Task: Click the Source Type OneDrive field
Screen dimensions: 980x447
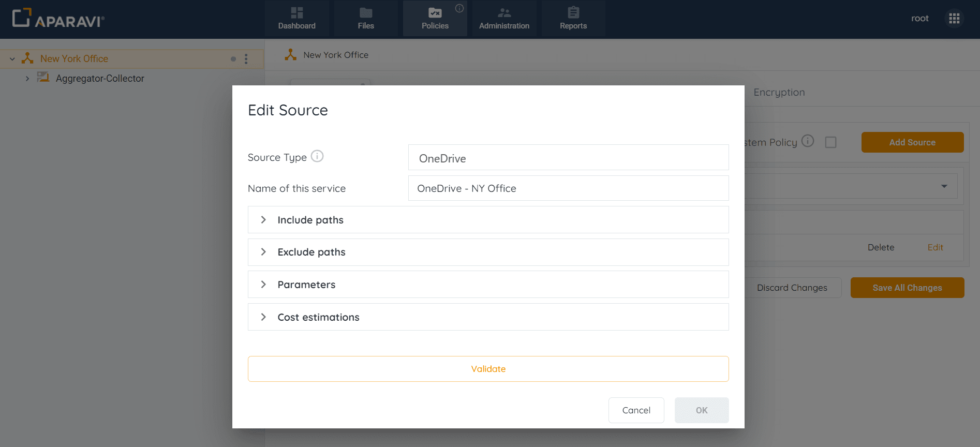Action: (568, 158)
